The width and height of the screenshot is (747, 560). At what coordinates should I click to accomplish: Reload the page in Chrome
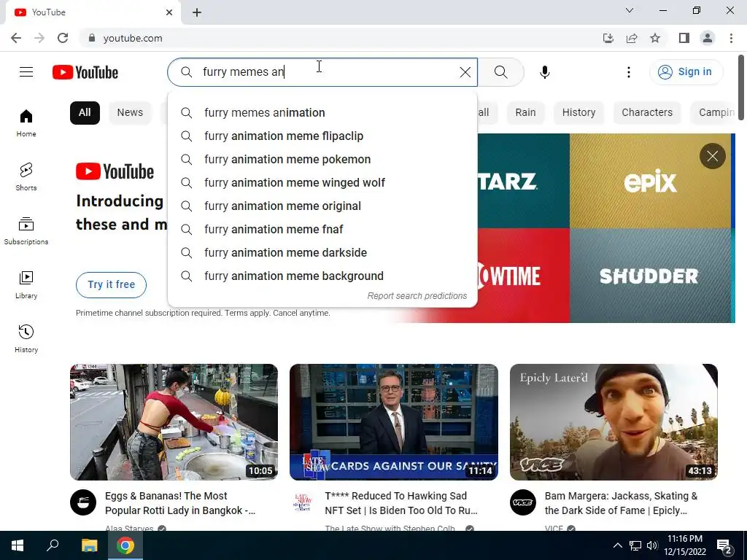63,38
